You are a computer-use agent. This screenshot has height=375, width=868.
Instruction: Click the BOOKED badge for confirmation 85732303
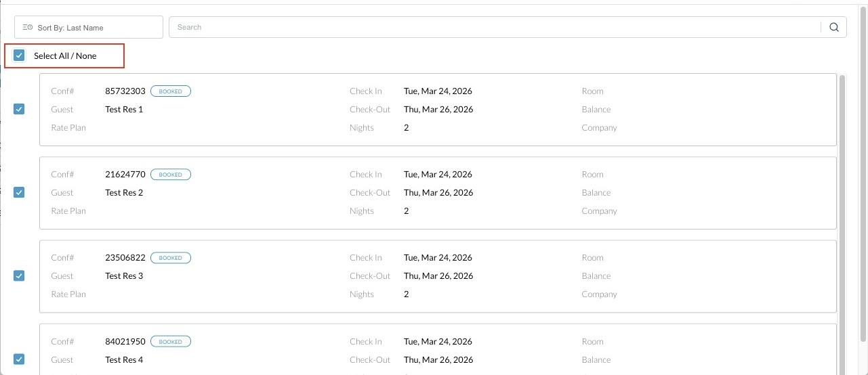171,91
